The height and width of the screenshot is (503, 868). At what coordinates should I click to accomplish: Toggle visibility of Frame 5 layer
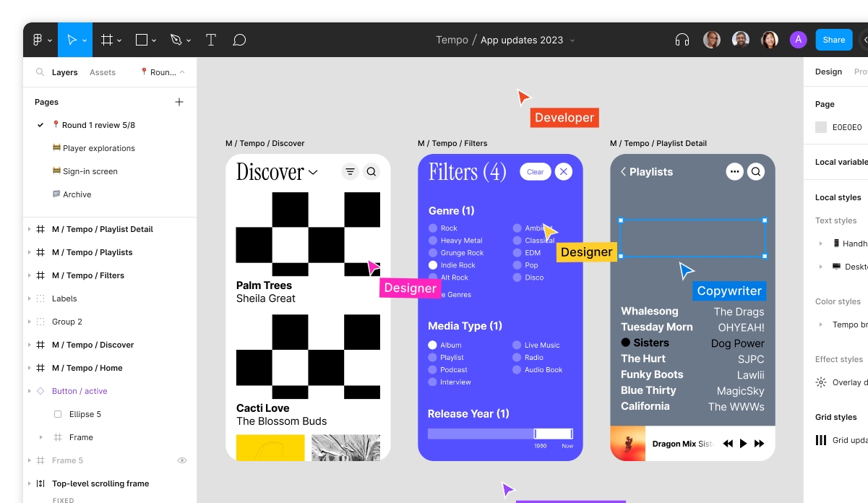182,460
